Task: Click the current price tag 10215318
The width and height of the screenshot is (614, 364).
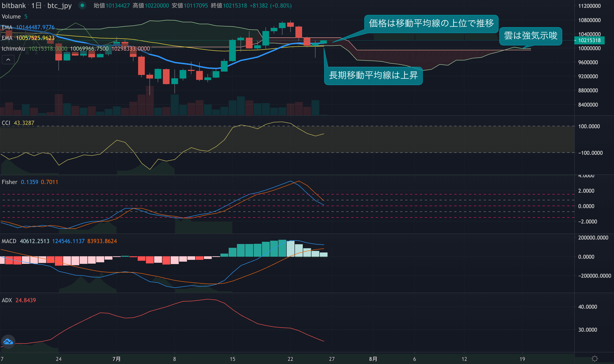Action: 589,40
